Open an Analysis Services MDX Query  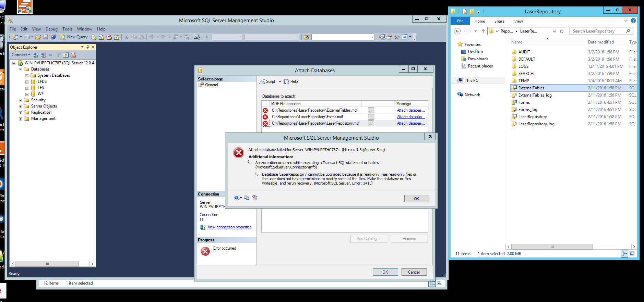[x=102, y=37]
